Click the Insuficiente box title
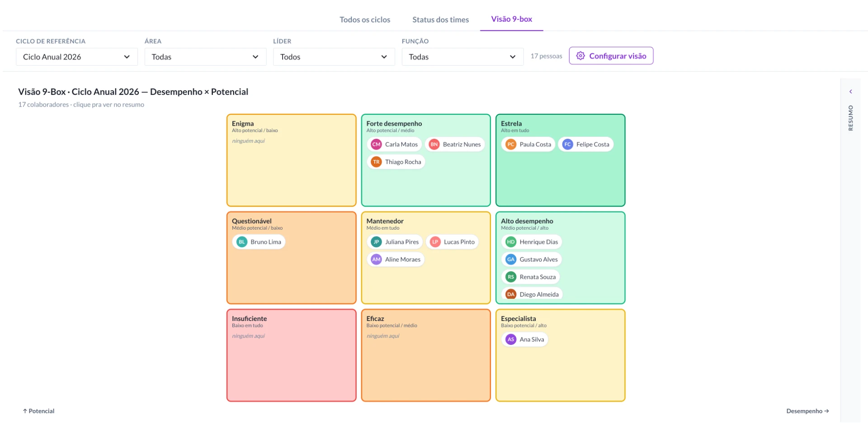 tap(250, 319)
